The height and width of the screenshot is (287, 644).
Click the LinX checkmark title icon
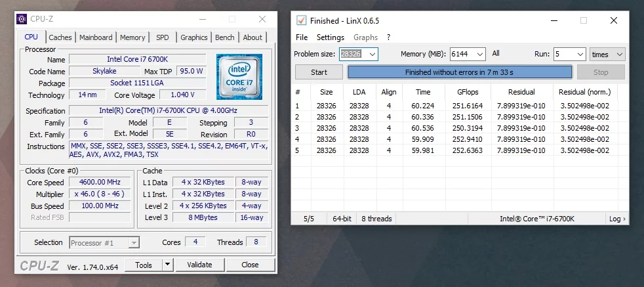[301, 20]
